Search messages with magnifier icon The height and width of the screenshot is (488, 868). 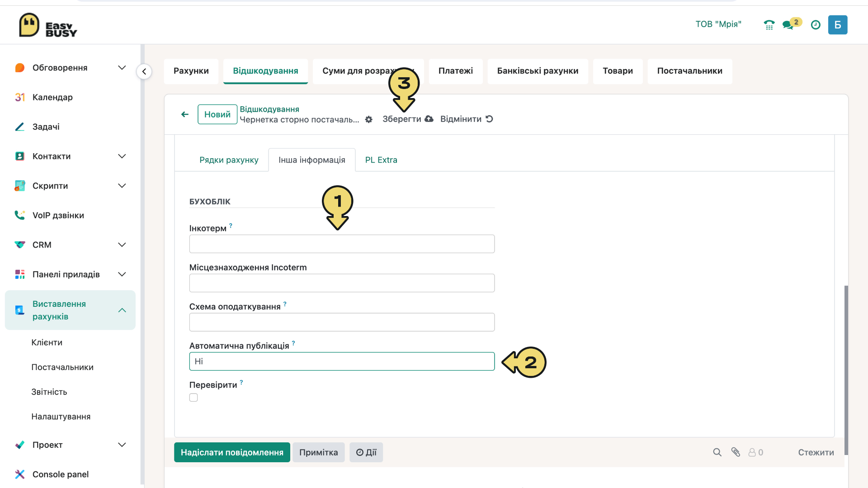(x=717, y=452)
